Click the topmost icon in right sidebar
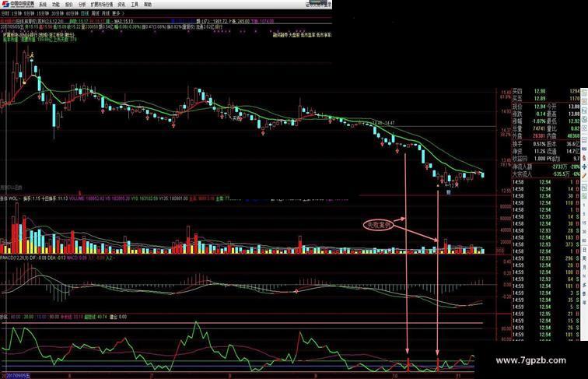The image size is (588, 379). click(x=584, y=92)
